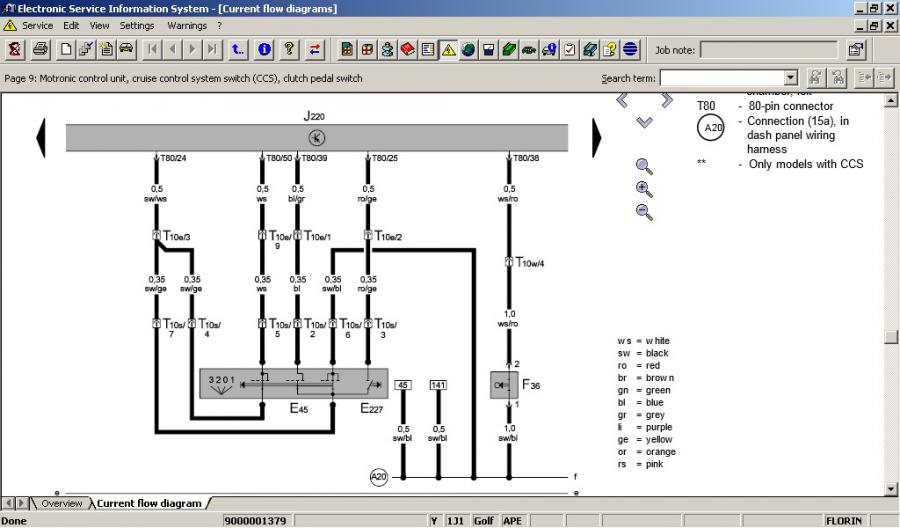
Task: Click the zoom in magnifier icon
Action: tap(644, 189)
